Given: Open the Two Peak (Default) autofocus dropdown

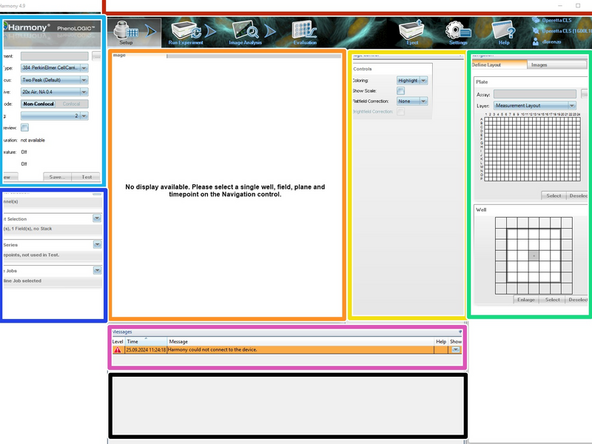Looking at the screenshot, I should point(54,80).
